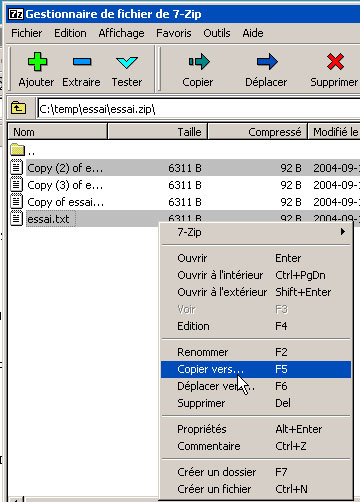Click the blue Déplacer arrow icon
Image resolution: width=360 pixels, height=502 pixels.
pos(267,62)
